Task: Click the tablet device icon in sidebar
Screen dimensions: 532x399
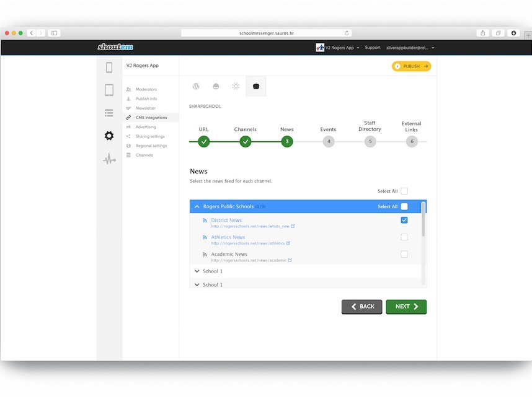Action: click(109, 90)
